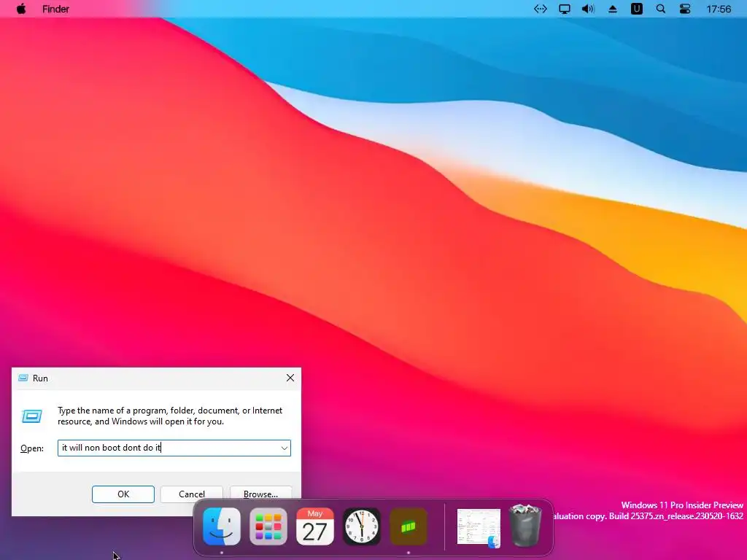
Task: Click Cancel in the Run dialog
Action: click(x=192, y=494)
